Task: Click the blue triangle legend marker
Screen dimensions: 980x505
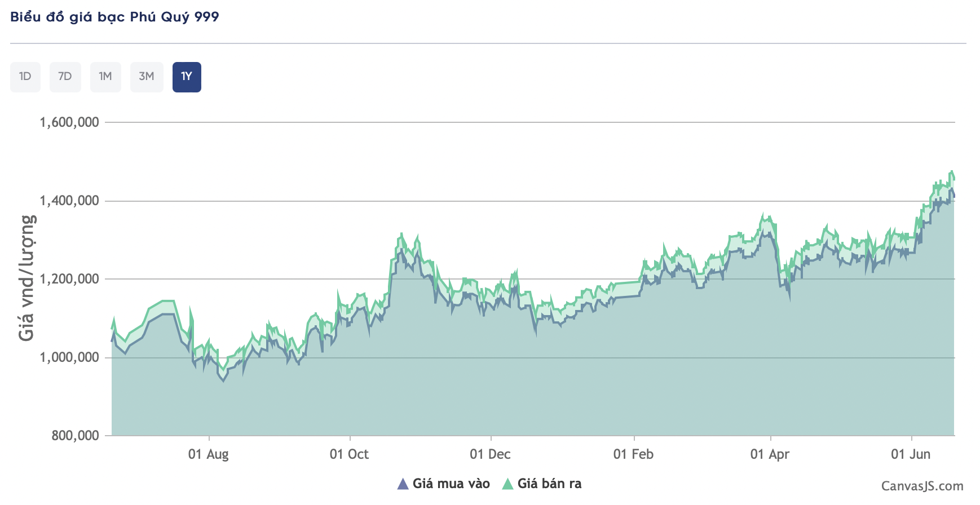Action: click(403, 484)
